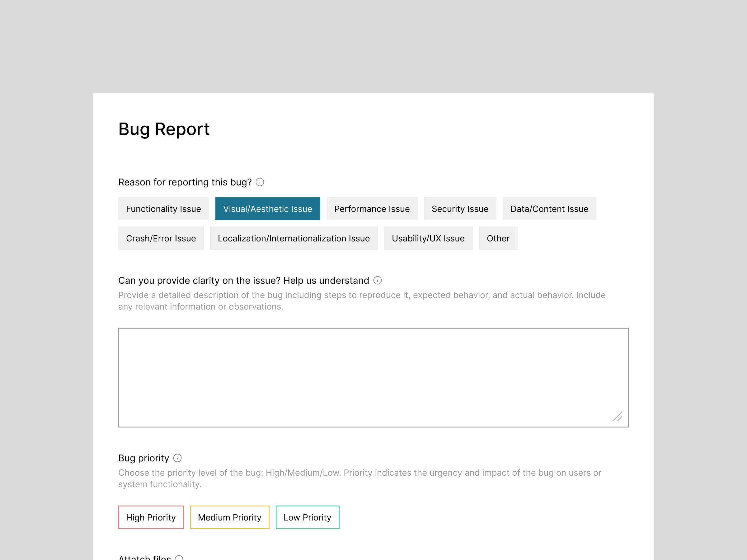Viewport: 747px width, 560px height.
Task: Pick Localization/Internationalization Issue
Action: (294, 238)
